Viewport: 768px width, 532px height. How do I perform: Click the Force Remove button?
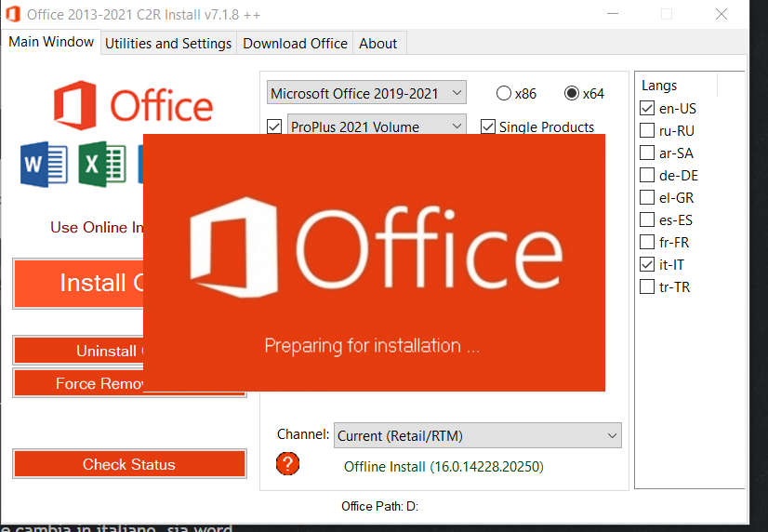[79, 382]
